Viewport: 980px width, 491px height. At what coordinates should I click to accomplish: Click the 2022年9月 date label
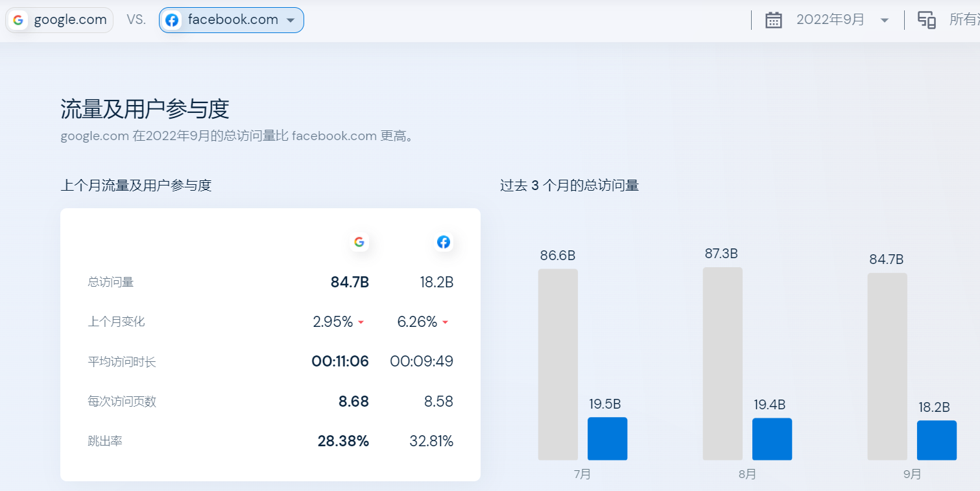coord(830,20)
